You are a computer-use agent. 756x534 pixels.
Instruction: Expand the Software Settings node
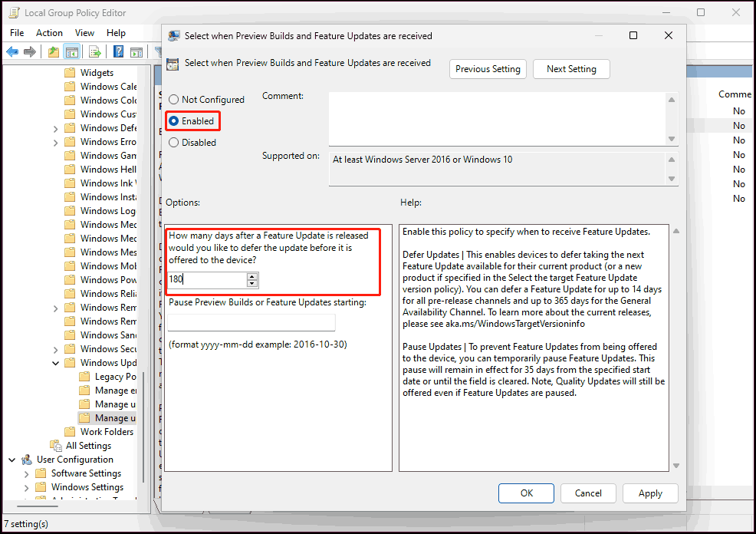27,474
